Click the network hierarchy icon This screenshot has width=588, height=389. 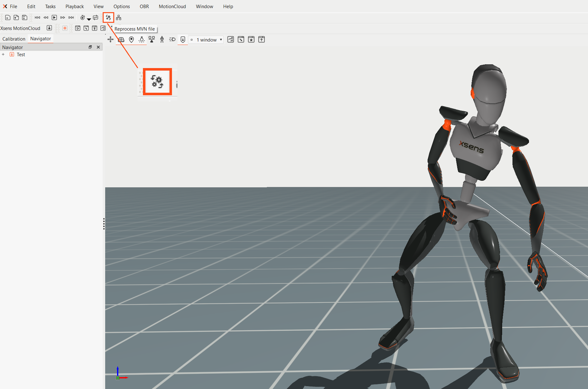(119, 18)
